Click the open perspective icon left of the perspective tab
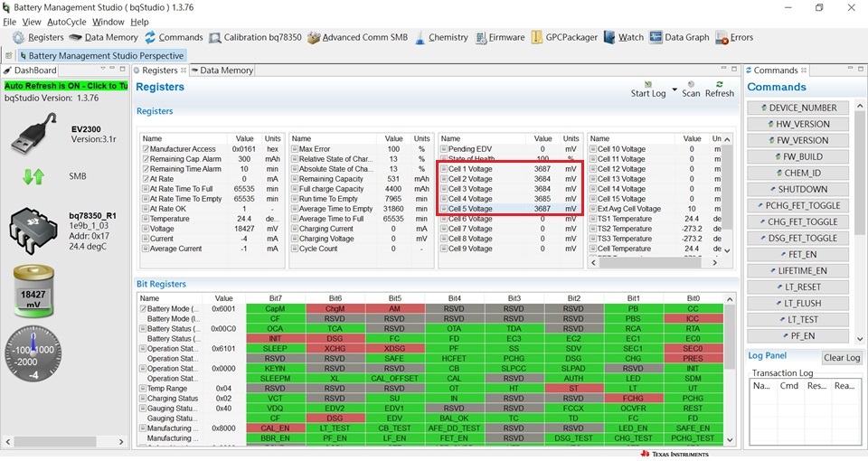Viewport: 868px width, 461px height. (8, 56)
